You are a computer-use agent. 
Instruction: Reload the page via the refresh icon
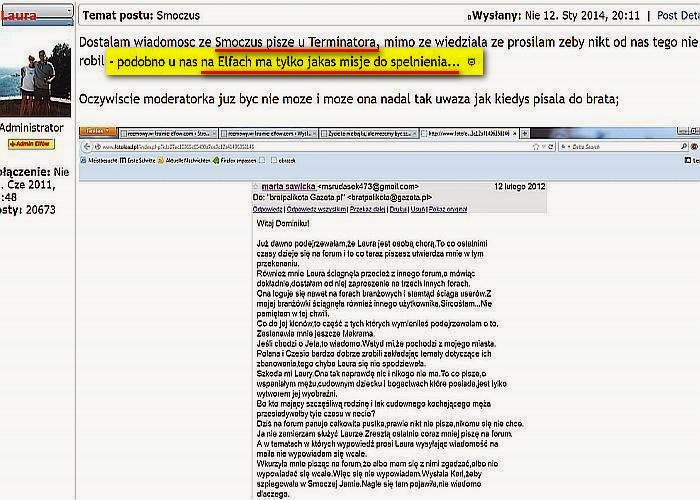pos(551,146)
